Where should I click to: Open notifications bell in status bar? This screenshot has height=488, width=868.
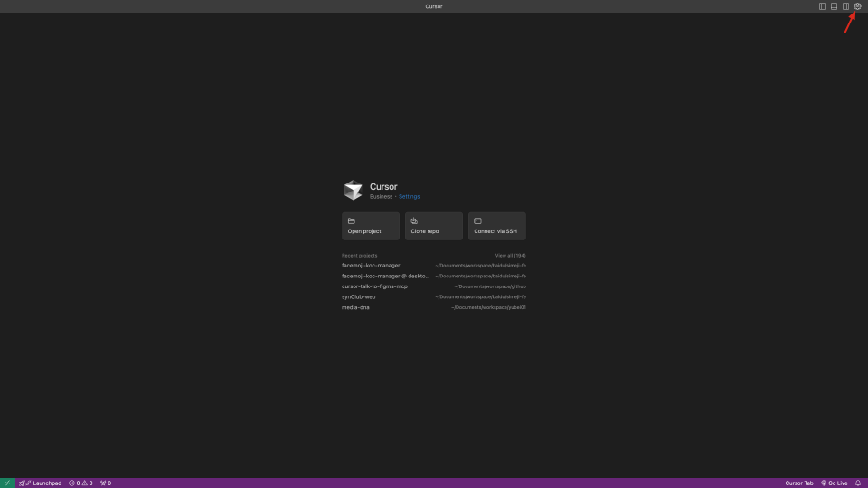(858, 483)
